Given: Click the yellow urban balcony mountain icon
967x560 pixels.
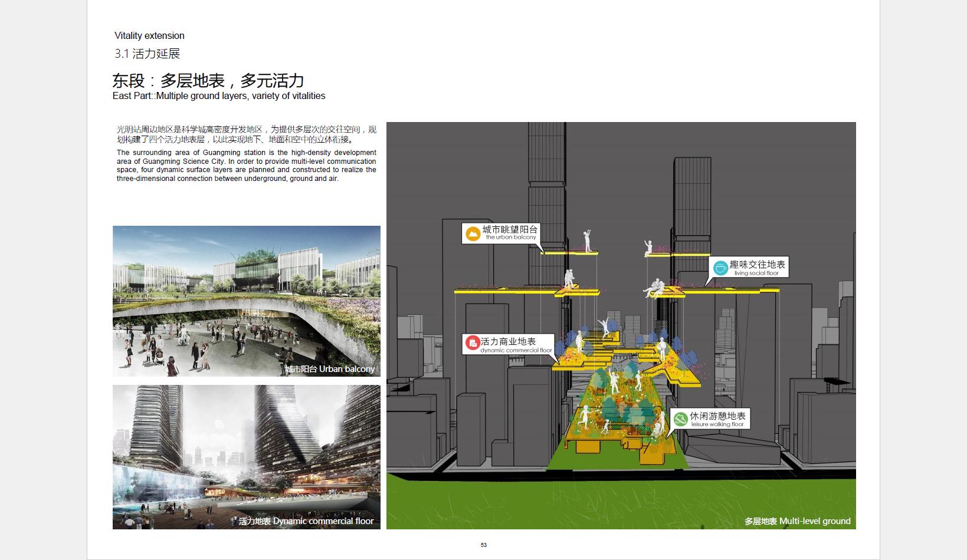Looking at the screenshot, I should [x=473, y=233].
